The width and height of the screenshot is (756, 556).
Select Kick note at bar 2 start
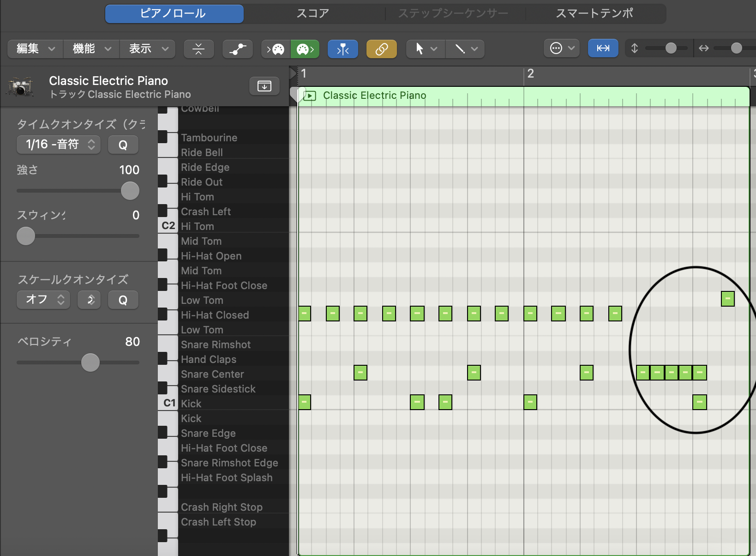[530, 402]
